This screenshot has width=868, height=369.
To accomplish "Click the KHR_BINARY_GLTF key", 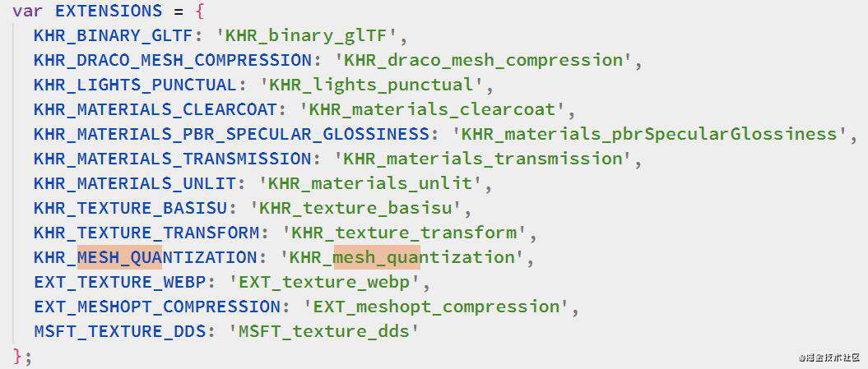I will click(113, 36).
